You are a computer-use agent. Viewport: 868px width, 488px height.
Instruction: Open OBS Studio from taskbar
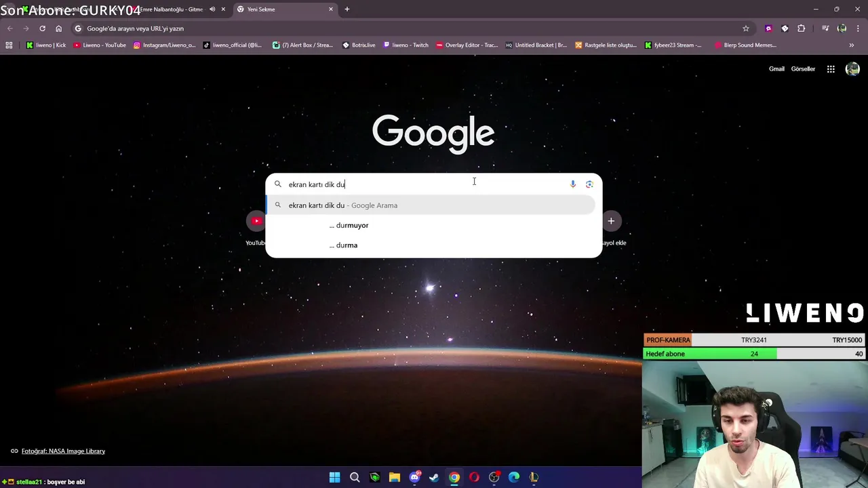pos(494,477)
